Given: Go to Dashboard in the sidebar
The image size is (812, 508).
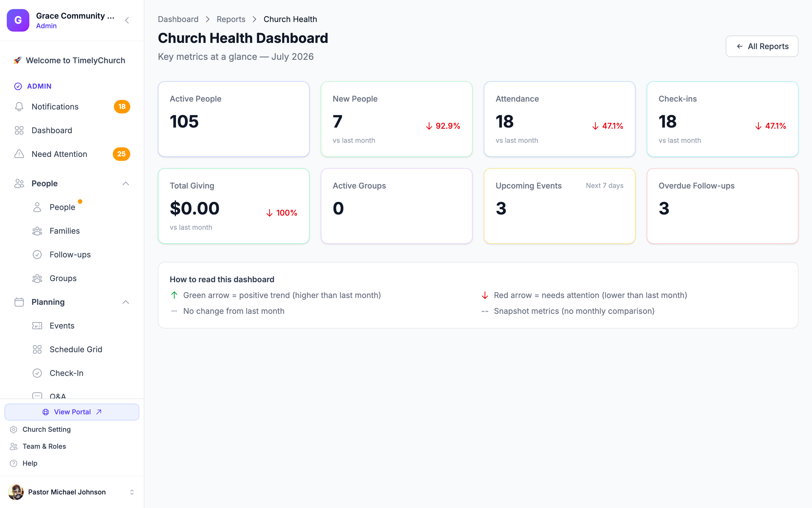Looking at the screenshot, I should (x=72, y=130).
